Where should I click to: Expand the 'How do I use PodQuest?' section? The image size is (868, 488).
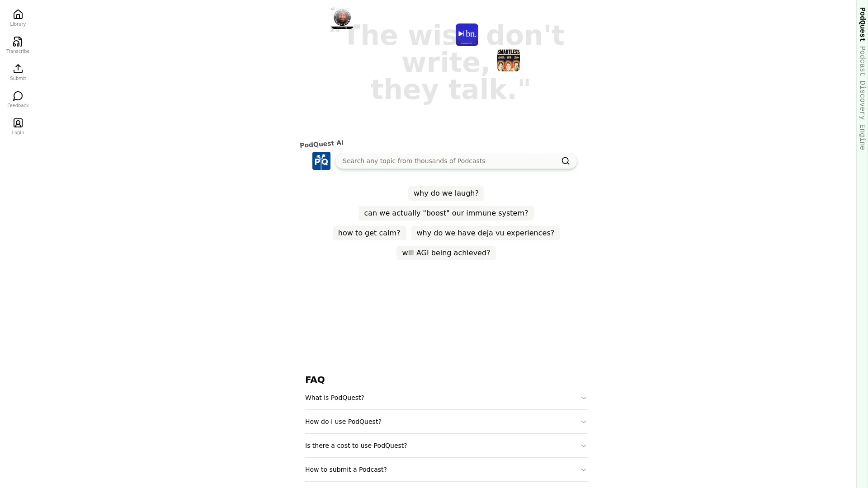coord(446,421)
